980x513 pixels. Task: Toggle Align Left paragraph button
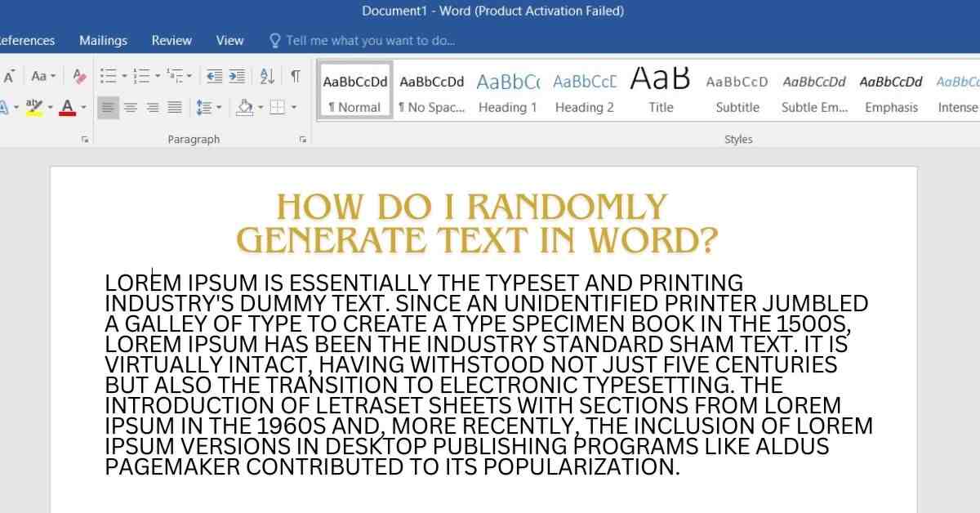click(x=108, y=107)
